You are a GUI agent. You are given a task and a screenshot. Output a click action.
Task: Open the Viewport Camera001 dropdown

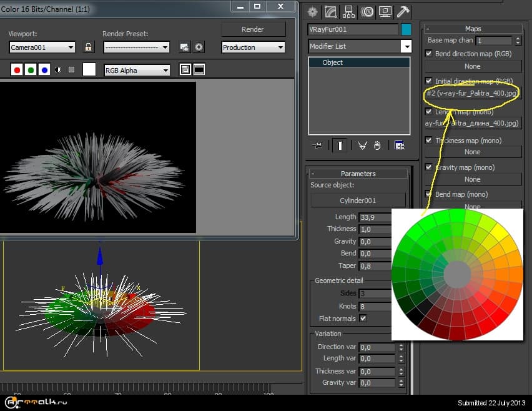pyautogui.click(x=42, y=47)
